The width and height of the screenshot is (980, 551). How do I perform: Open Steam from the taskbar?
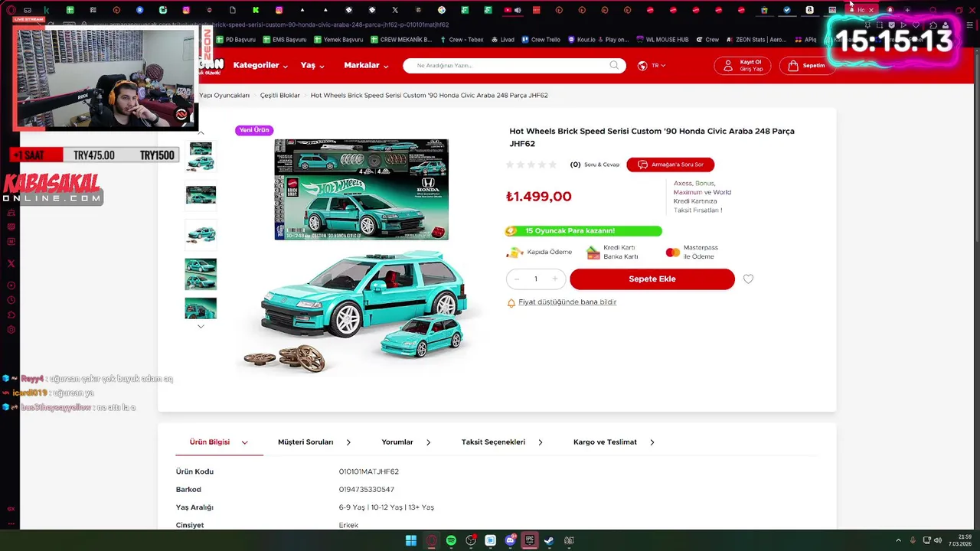click(x=549, y=540)
